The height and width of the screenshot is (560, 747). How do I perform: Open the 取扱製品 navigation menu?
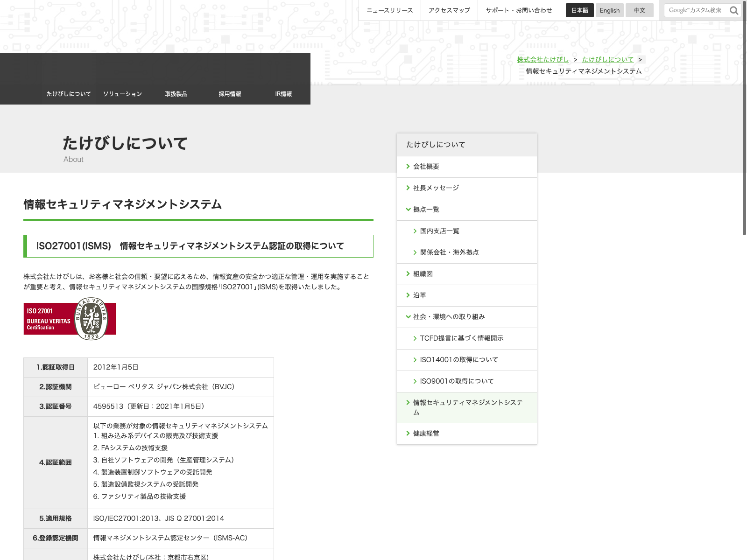click(x=176, y=94)
